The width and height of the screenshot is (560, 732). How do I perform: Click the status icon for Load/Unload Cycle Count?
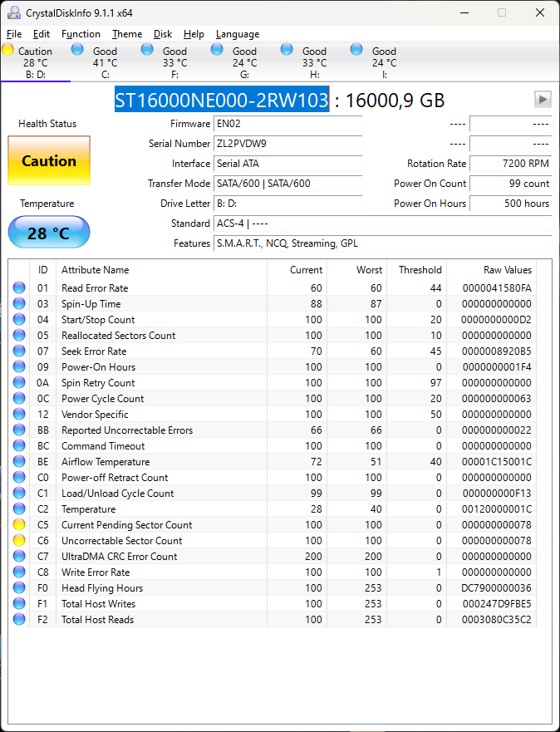pos(19,494)
